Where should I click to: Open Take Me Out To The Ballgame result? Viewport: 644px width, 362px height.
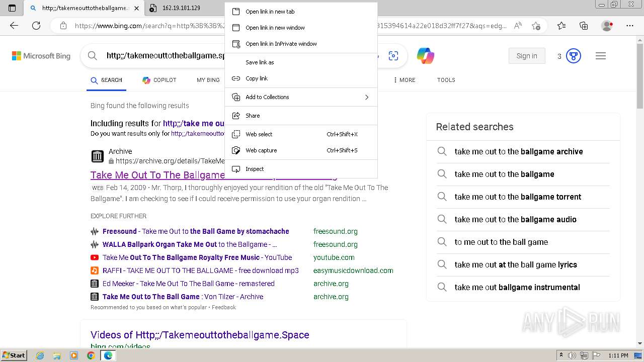(157, 175)
